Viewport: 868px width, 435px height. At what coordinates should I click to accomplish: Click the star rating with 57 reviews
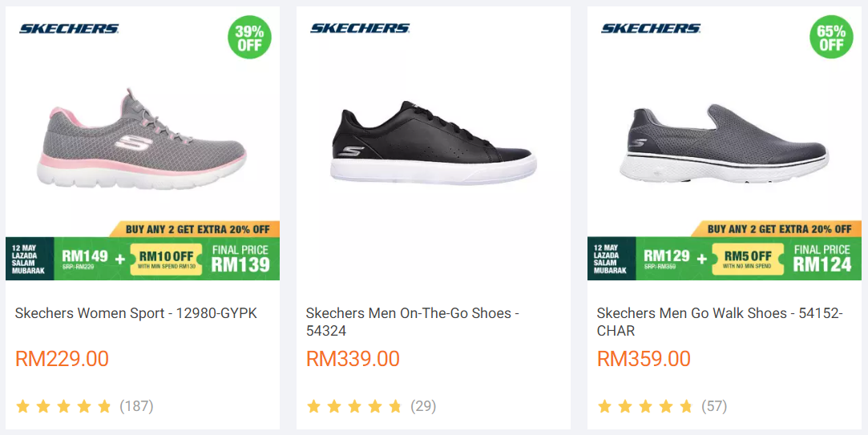[x=645, y=406]
